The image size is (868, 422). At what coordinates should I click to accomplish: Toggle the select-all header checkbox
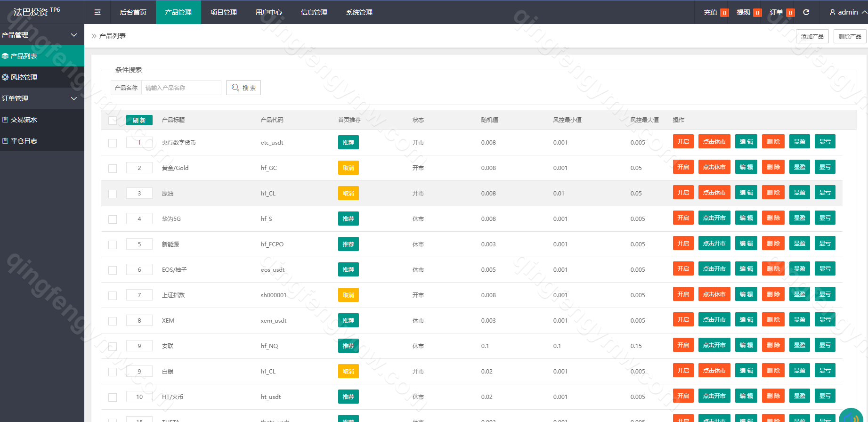[x=113, y=121]
